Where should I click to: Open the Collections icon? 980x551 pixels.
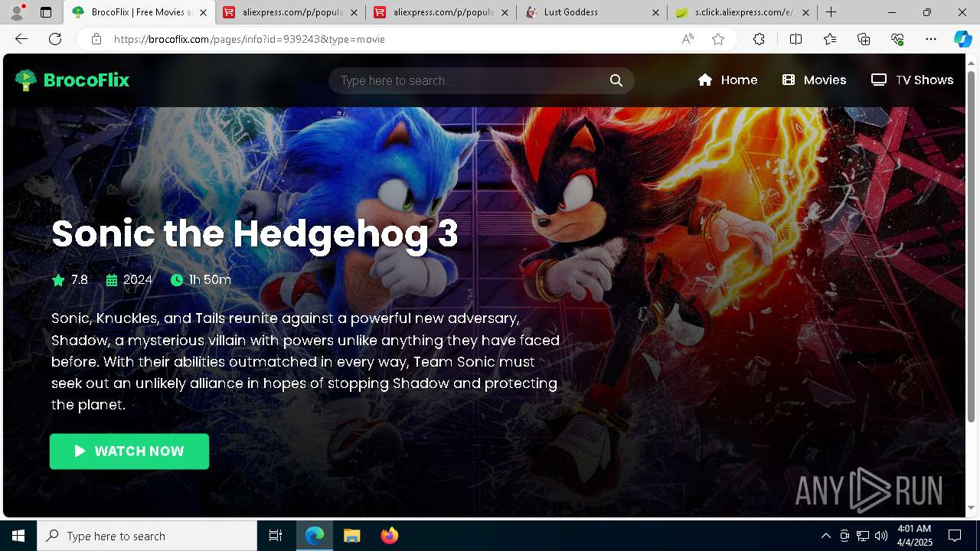864,39
